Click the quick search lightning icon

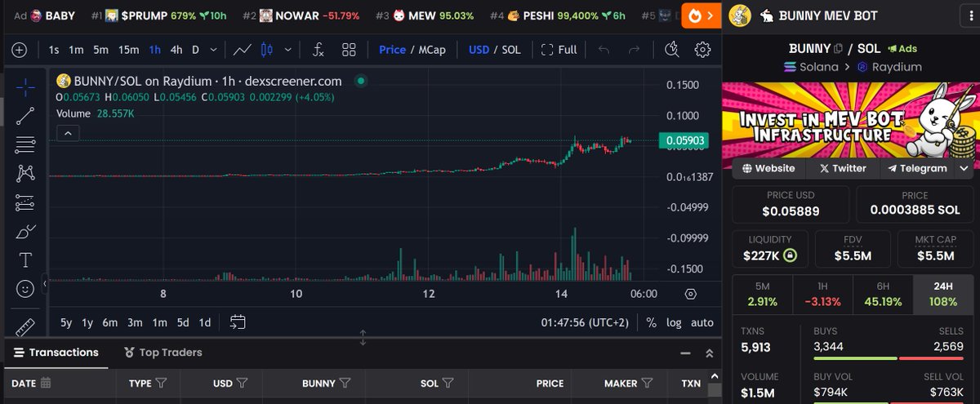tap(671, 50)
